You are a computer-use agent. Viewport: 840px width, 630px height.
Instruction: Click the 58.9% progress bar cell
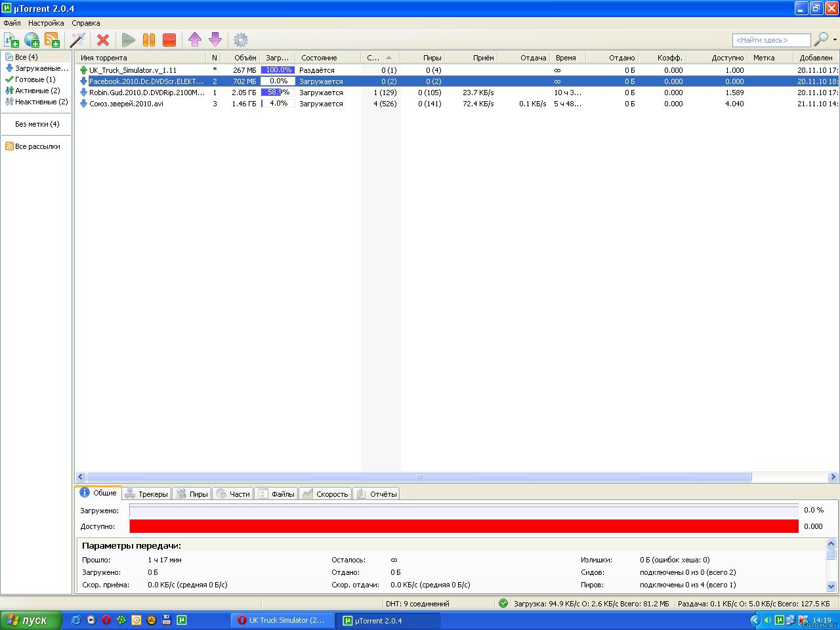(x=278, y=93)
